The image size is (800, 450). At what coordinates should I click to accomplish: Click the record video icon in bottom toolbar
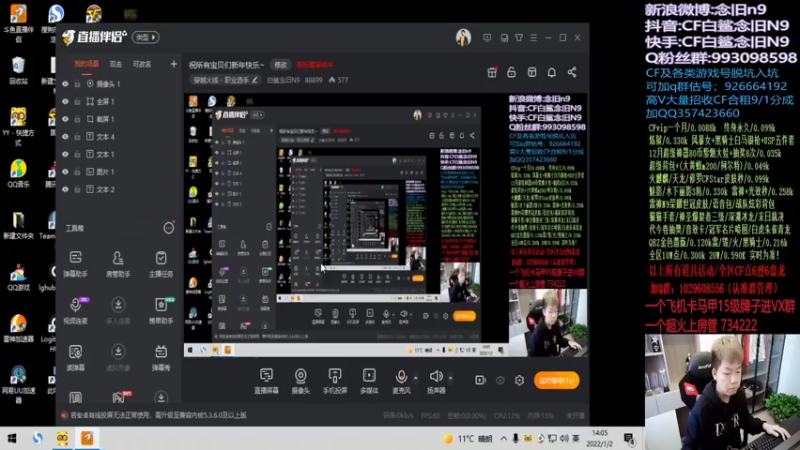pos(480,380)
